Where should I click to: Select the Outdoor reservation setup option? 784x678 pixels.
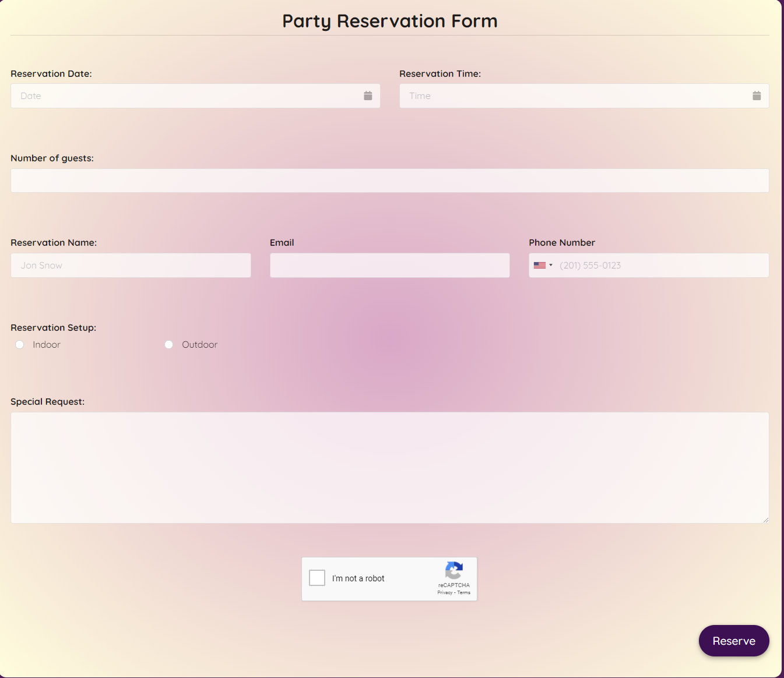click(168, 344)
